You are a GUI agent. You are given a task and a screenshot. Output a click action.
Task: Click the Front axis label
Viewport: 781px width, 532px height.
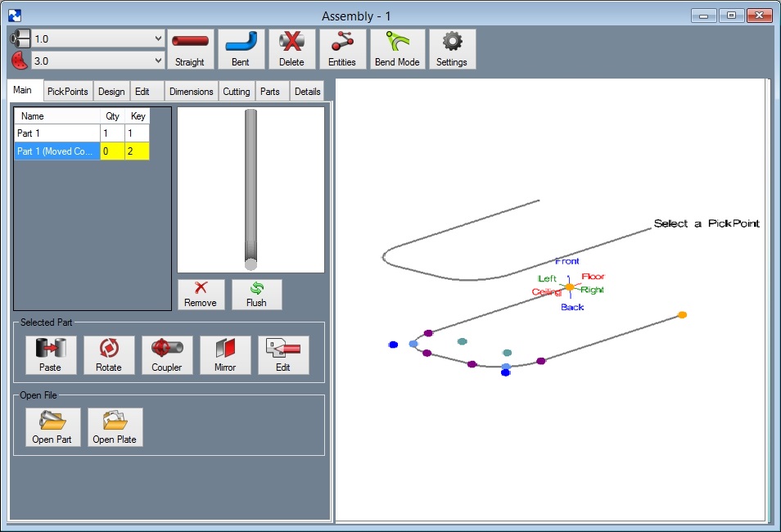[x=567, y=261]
